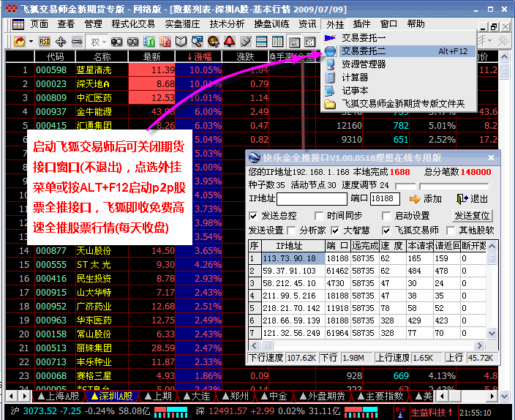Click main table scrollbar up arrow

[504, 57]
